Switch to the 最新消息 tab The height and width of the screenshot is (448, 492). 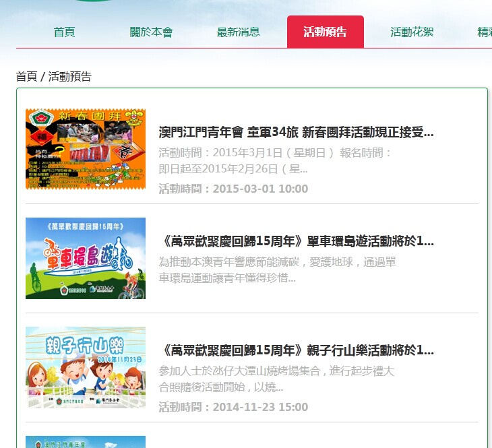tap(238, 32)
